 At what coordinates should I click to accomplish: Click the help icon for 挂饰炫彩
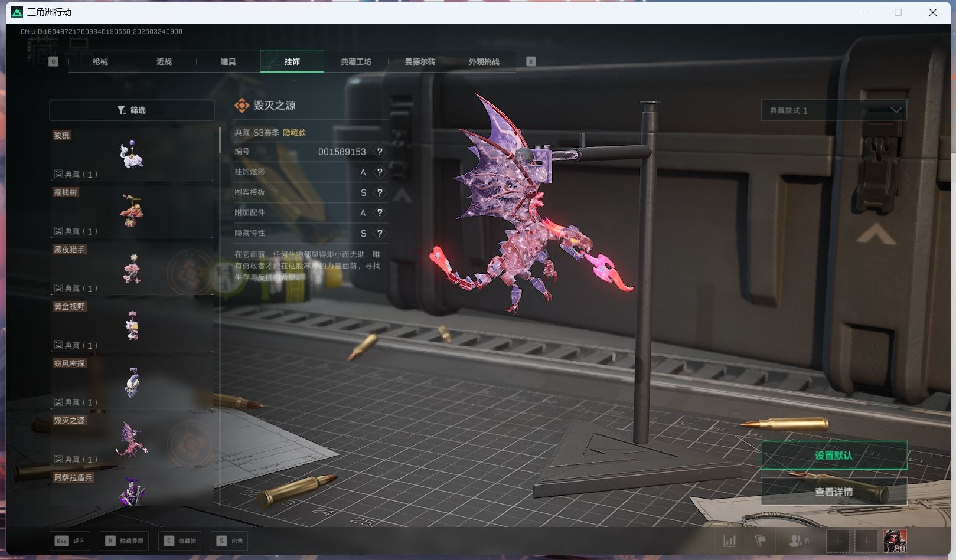380,172
